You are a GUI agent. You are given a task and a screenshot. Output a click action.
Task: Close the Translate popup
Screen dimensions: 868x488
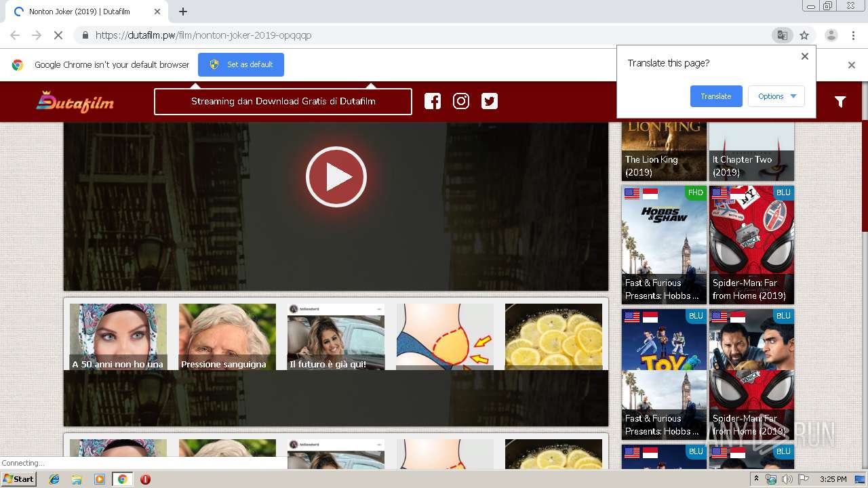(805, 56)
